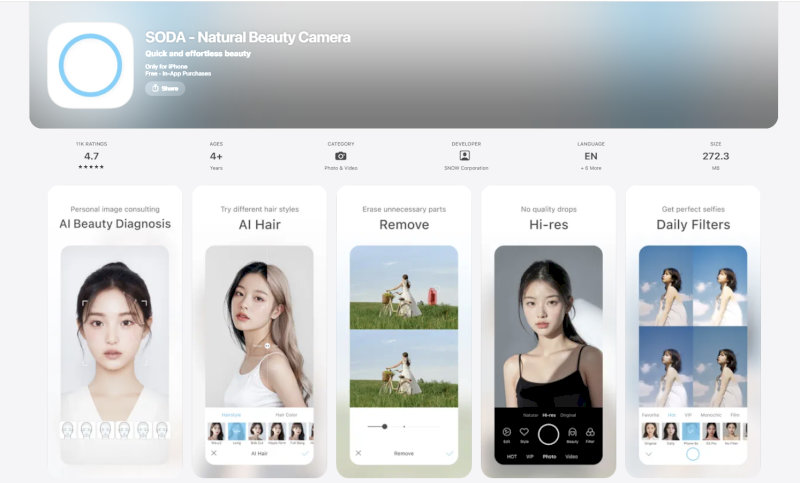Screen dimensions: 800x483
Task: Tap the shutter button in the Hi-res screenshot
Action: (548, 434)
